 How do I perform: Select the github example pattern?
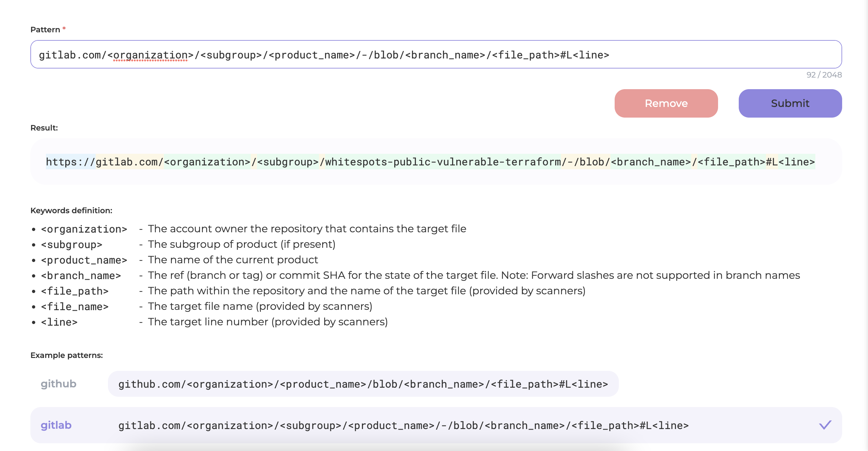pos(363,384)
